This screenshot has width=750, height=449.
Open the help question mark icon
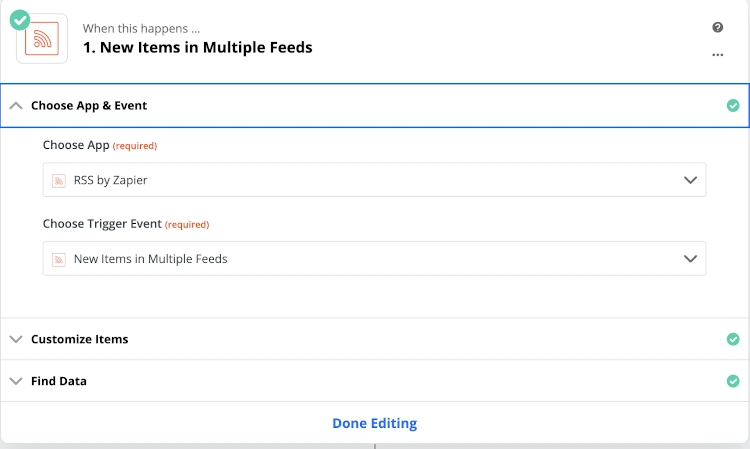click(x=717, y=28)
